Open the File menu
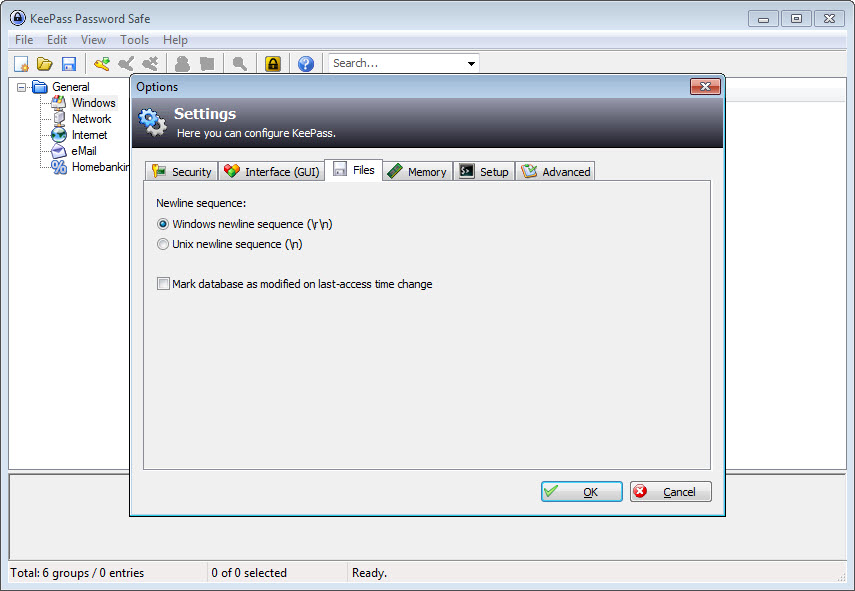The image size is (855, 591). (24, 40)
